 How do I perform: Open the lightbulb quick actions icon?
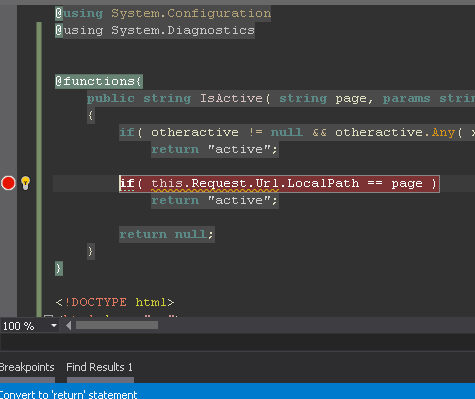click(26, 183)
